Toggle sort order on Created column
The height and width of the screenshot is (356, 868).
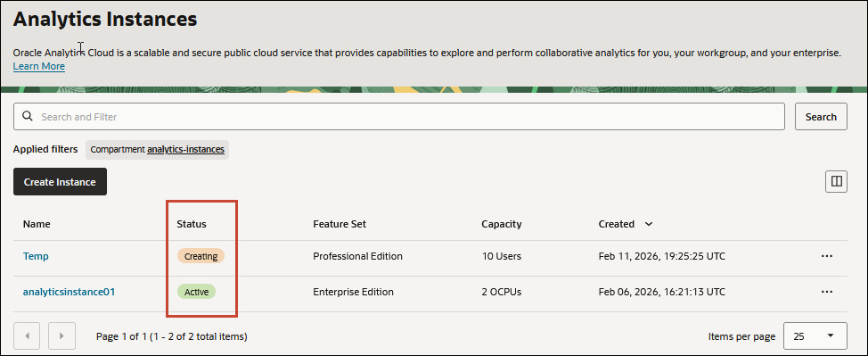coord(649,224)
